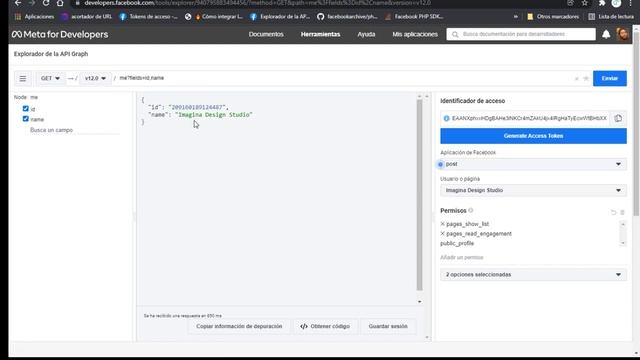
Task: Click the browser forward arrow
Action: tap(32, 3)
